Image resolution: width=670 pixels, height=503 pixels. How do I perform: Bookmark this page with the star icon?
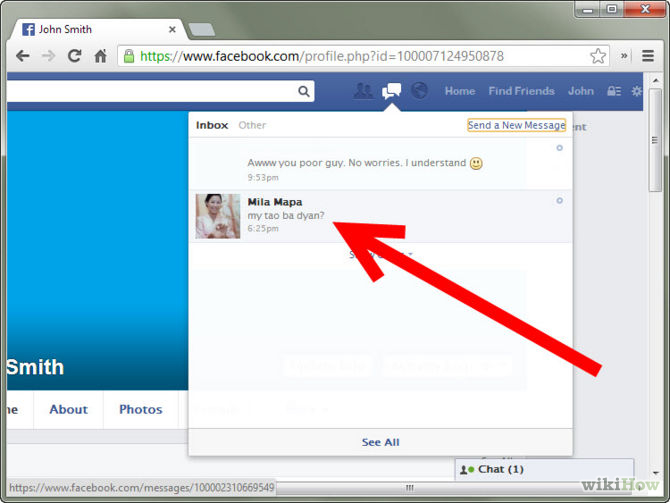click(598, 56)
